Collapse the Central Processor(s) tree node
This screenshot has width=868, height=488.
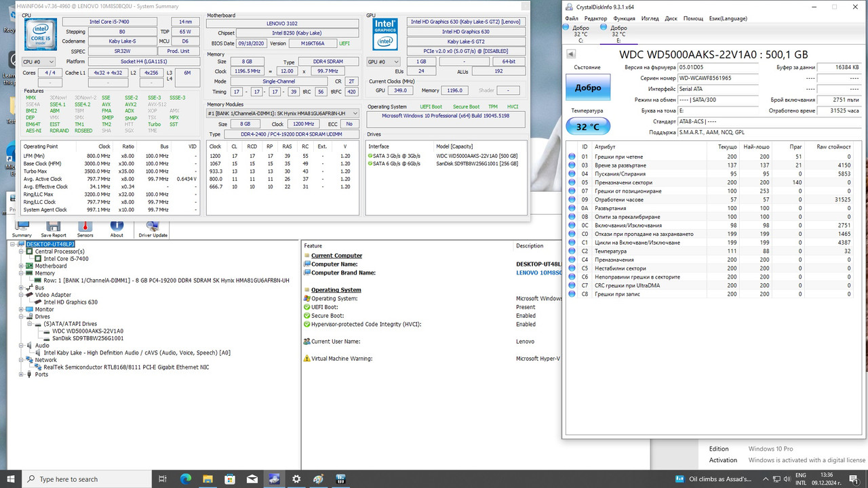(x=21, y=251)
